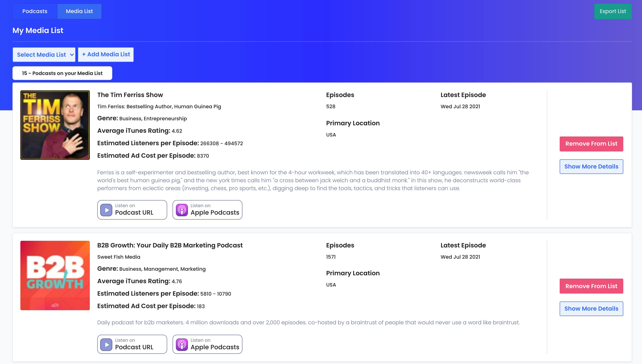This screenshot has height=364, width=642.
Task: Click the 1571 episodes count
Action: tap(331, 257)
